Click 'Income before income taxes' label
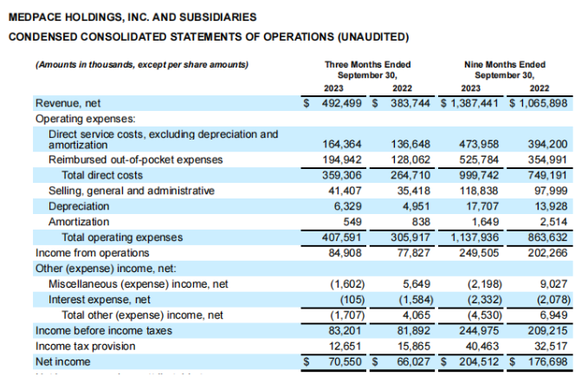This screenshot has width=588, height=383. click(104, 331)
